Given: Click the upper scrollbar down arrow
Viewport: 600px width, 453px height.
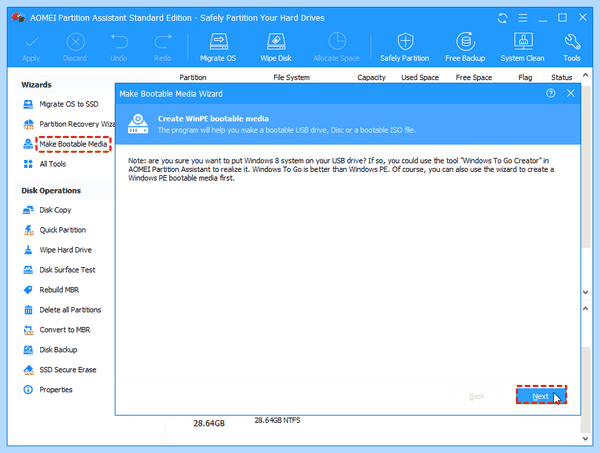Looking at the screenshot, I should pos(585,292).
